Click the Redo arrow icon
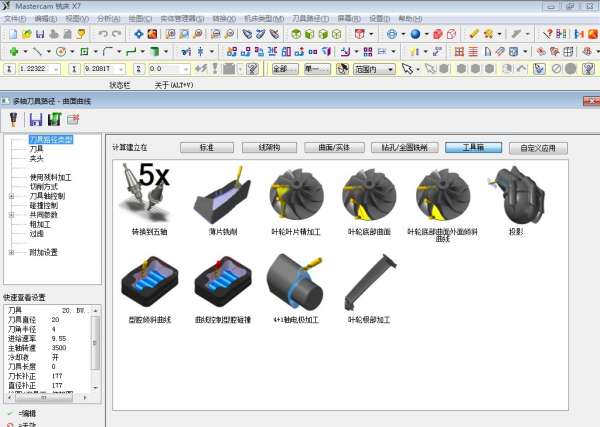 click(117, 34)
